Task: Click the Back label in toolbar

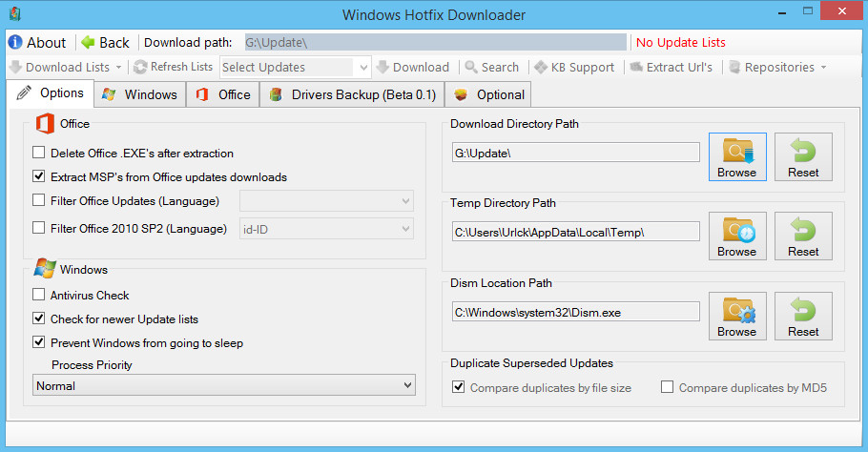Action: (x=114, y=43)
